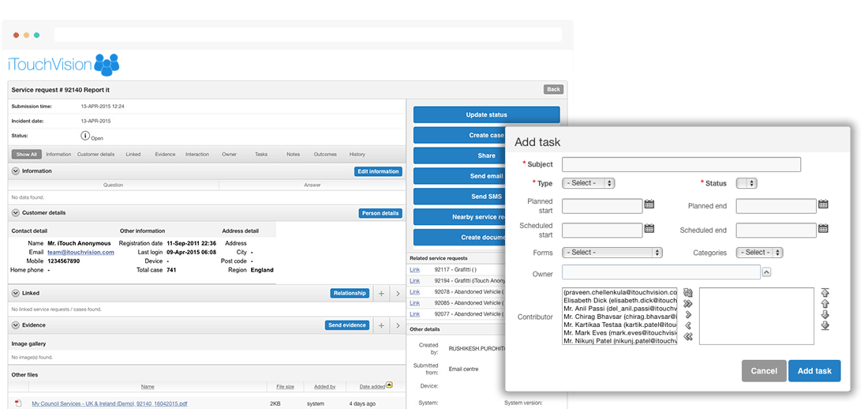Collapse the Customer details section
Viewport: 868px width, 409px height.
point(15,213)
